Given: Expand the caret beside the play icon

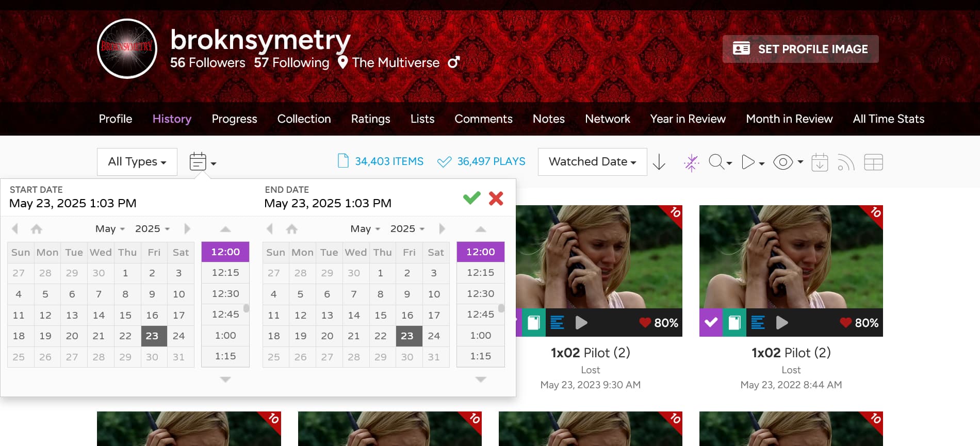Looking at the screenshot, I should tap(761, 163).
